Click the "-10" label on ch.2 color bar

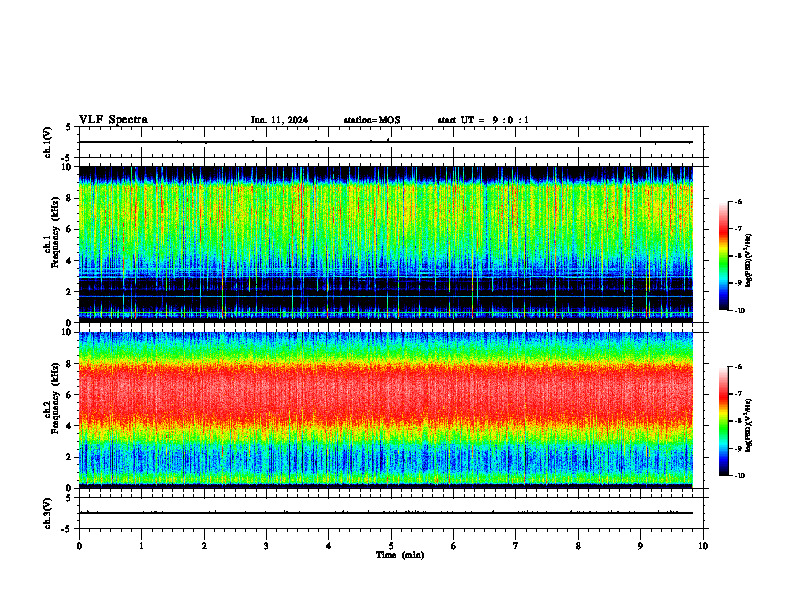[740, 475]
